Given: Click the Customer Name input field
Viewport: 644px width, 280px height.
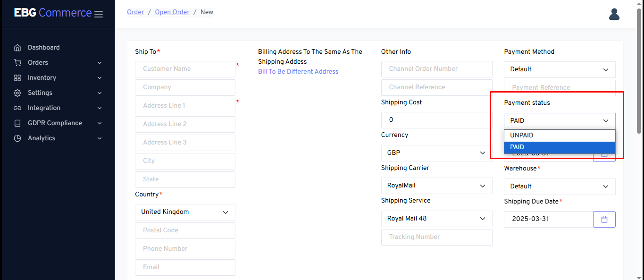Looking at the screenshot, I should click(185, 69).
